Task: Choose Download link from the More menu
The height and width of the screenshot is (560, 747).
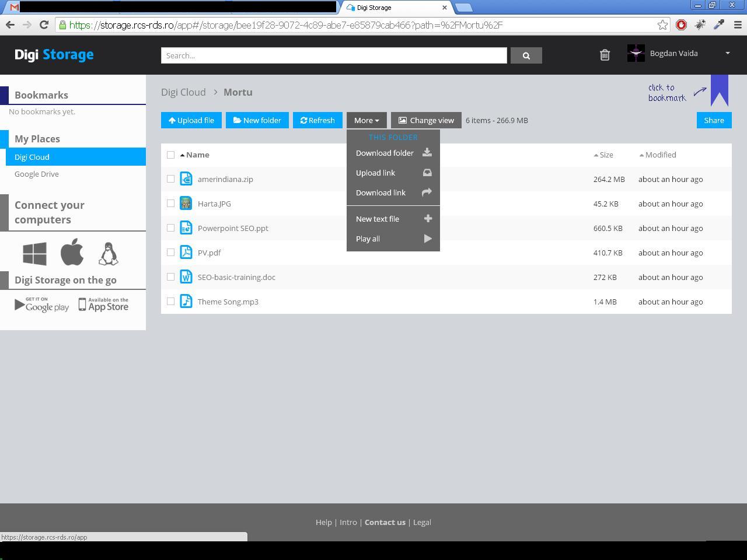Action: point(393,192)
